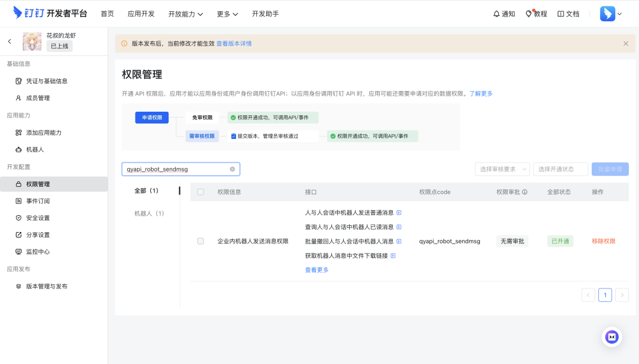This screenshot has height=364, width=639.
Task: Click the 添加应用能力 grid icon
Action: pyautogui.click(x=18, y=133)
